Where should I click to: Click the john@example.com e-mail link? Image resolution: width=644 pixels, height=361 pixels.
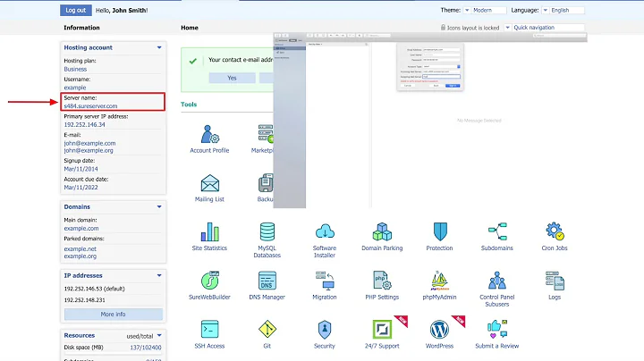point(89,143)
